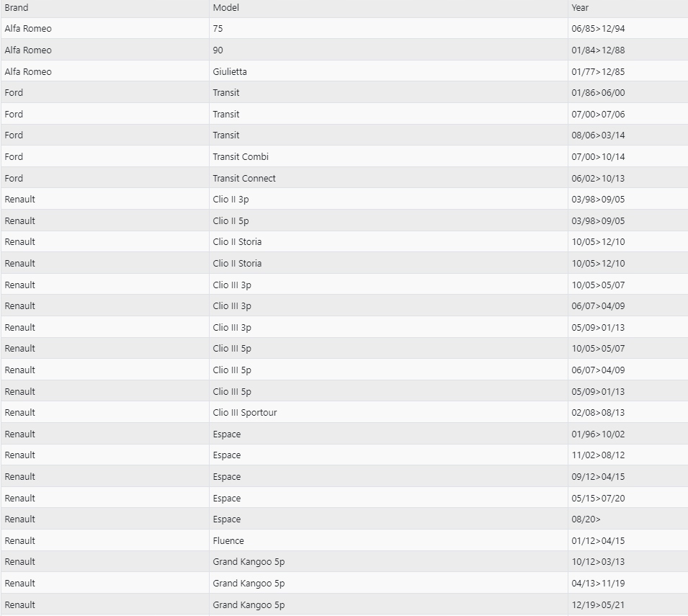Select the year cell 08/06>03/14
This screenshot has height=616, width=688.
tap(598, 135)
